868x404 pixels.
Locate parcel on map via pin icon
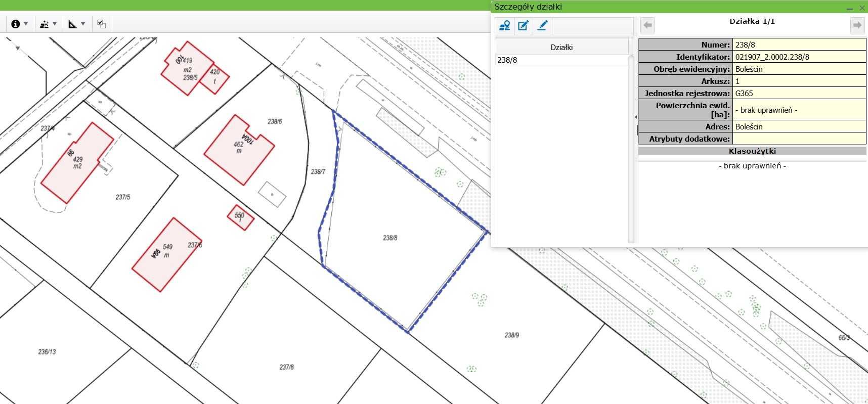tap(504, 25)
